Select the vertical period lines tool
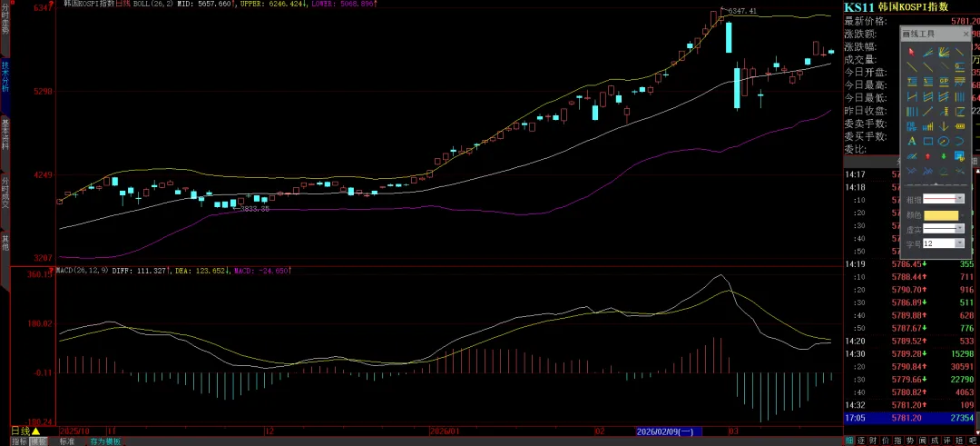The image size is (980, 446). (959, 96)
